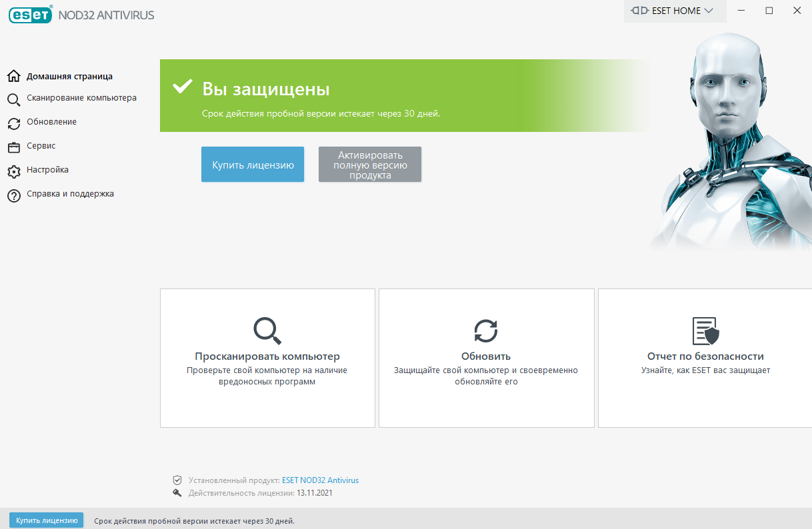Minimize the ESET window
Screen dimensions: 812x529
tap(741, 11)
